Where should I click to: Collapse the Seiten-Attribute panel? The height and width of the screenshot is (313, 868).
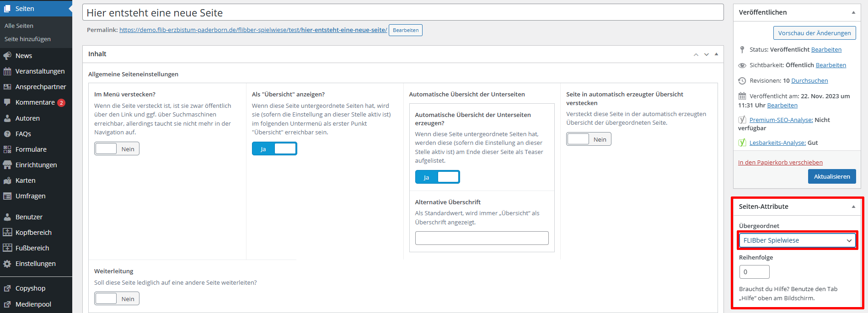pyautogui.click(x=853, y=207)
